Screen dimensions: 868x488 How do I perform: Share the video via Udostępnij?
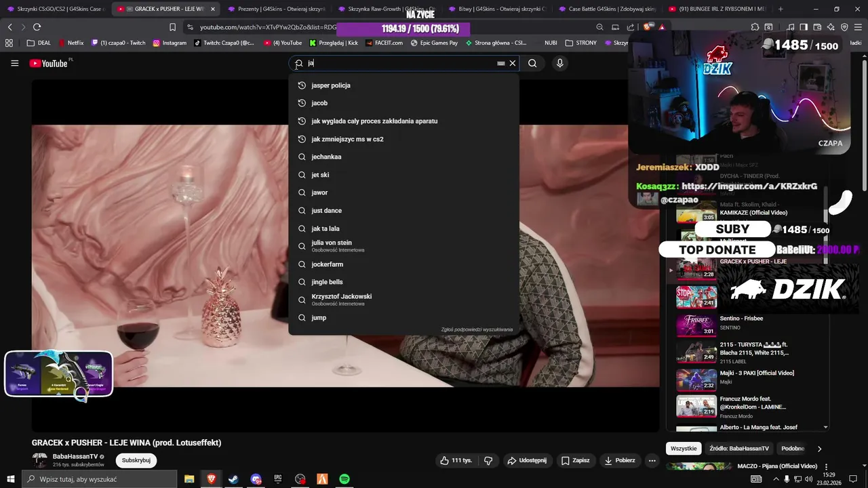coord(527,460)
